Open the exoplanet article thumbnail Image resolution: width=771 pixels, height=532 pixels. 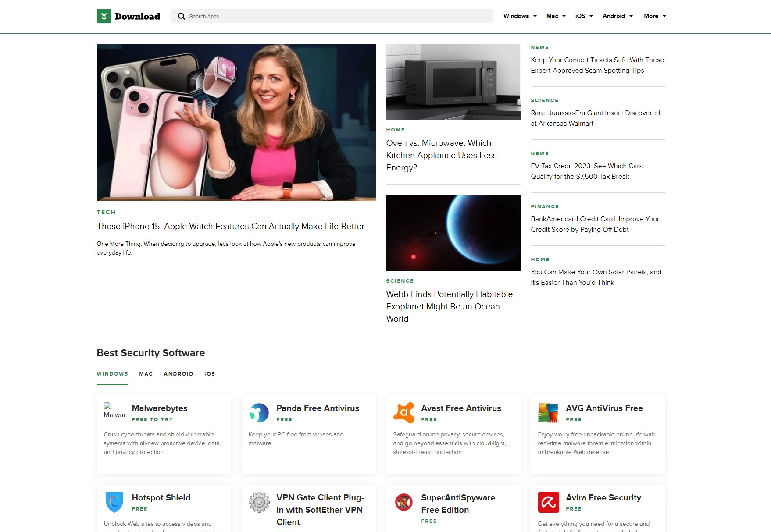tap(453, 233)
